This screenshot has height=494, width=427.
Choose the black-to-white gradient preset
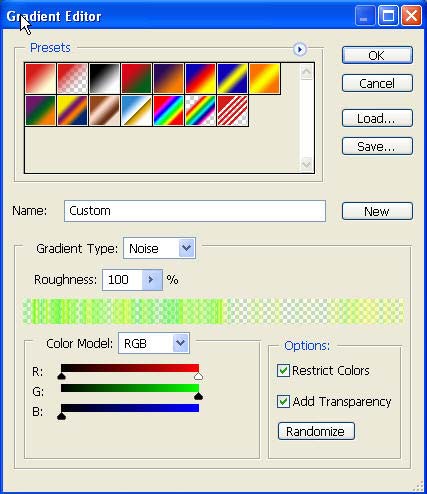pyautogui.click(x=104, y=78)
